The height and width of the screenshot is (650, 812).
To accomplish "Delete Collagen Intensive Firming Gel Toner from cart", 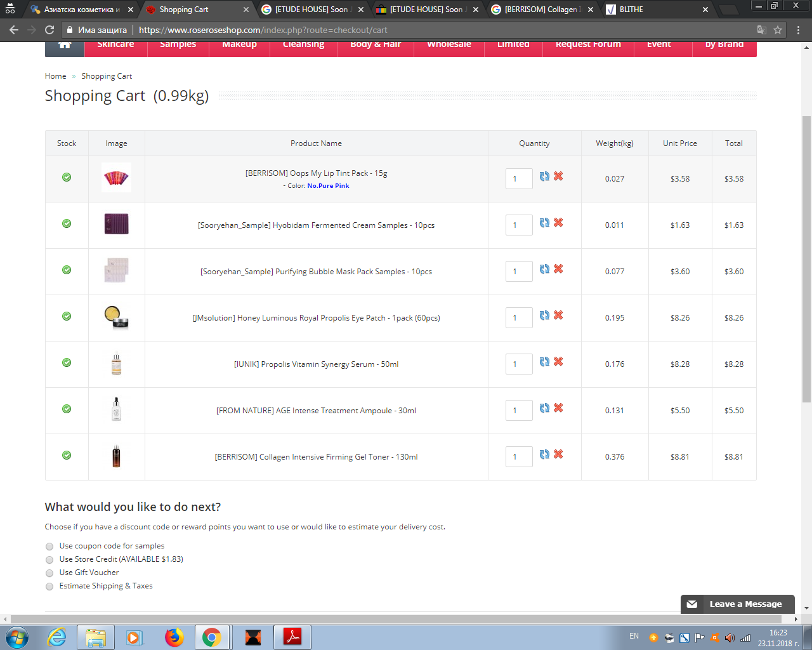I will pos(558,454).
